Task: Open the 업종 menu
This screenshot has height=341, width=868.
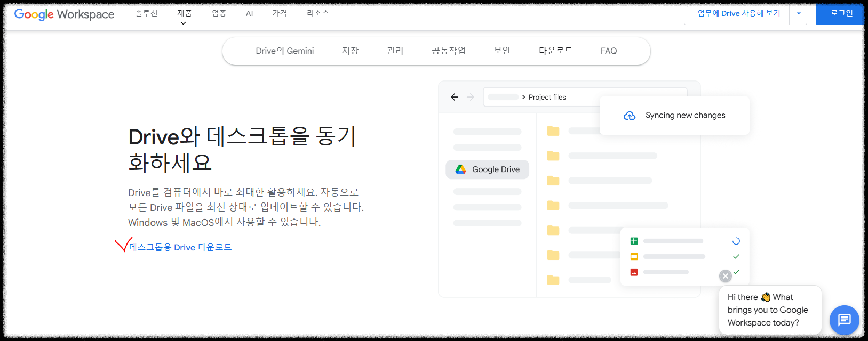Action: click(x=219, y=13)
